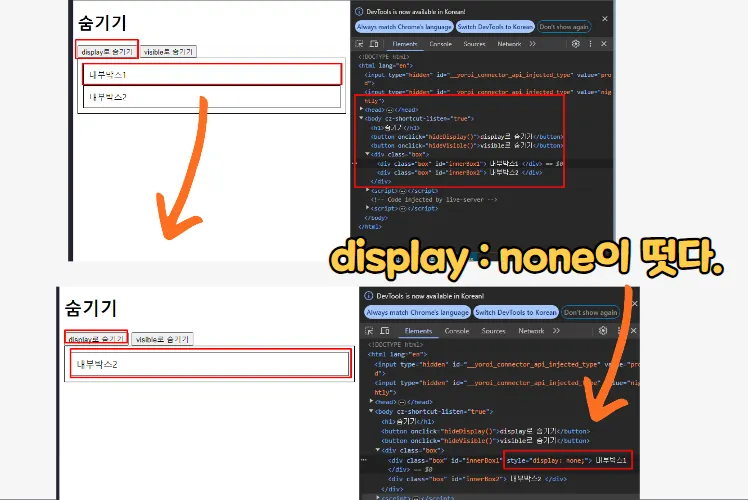The height and width of the screenshot is (500, 748).
Task: Expand the head node in bottom DevTools tree
Action: pyautogui.click(x=372, y=402)
